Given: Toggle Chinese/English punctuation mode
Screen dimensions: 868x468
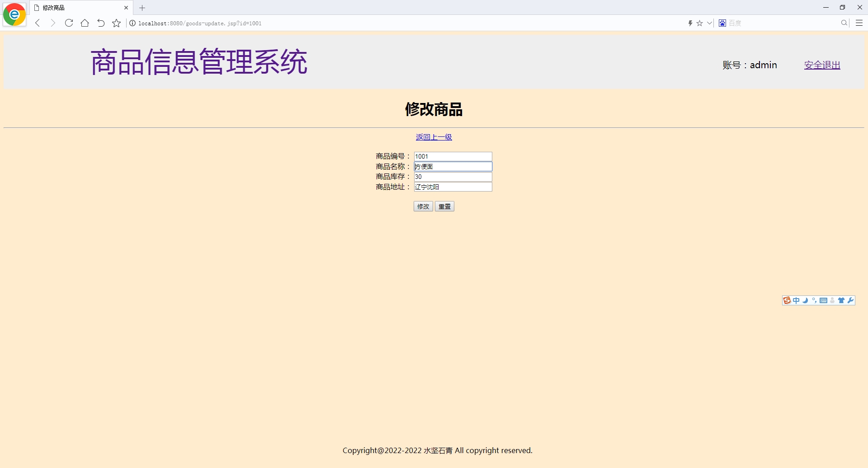Looking at the screenshot, I should 814,300.
